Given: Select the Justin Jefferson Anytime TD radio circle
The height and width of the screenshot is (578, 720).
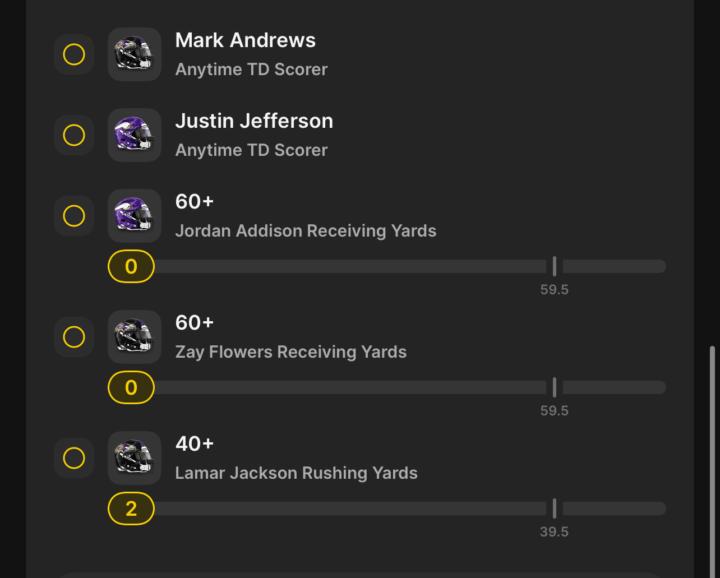Looking at the screenshot, I should click(74, 135).
